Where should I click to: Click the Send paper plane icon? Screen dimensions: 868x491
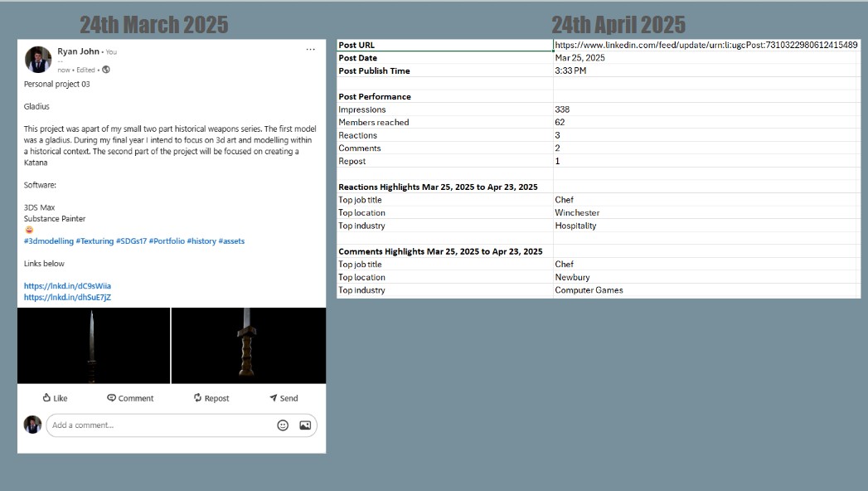[273, 397]
